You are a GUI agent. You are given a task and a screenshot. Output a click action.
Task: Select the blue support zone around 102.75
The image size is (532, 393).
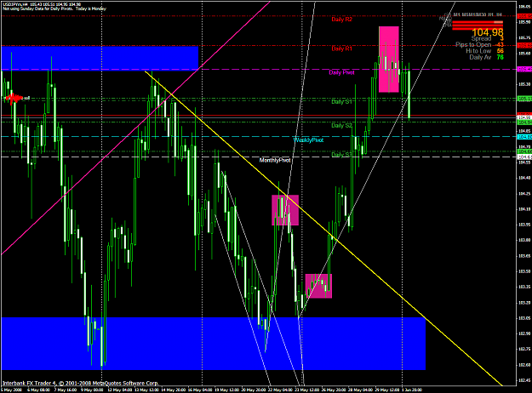click(x=214, y=344)
